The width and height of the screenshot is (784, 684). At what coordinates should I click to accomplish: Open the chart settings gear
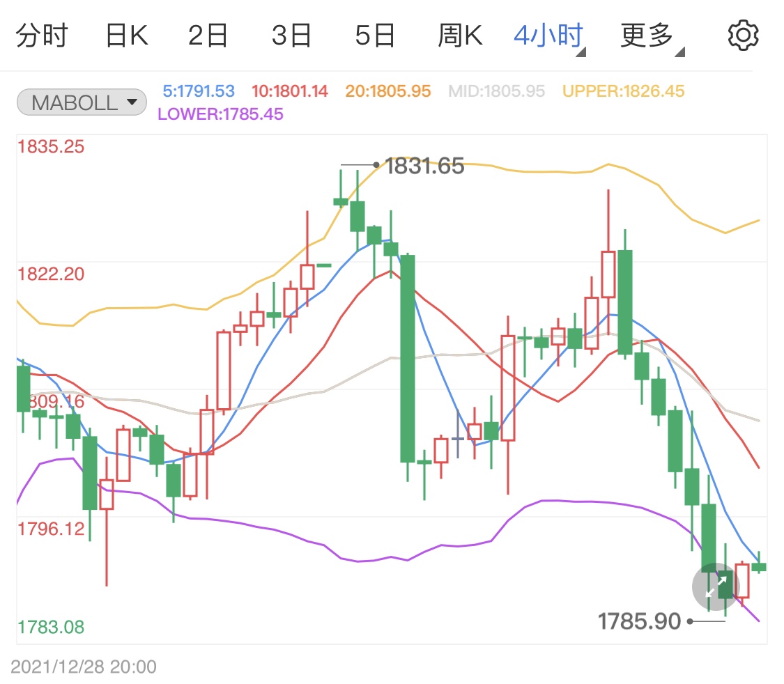[x=743, y=36]
